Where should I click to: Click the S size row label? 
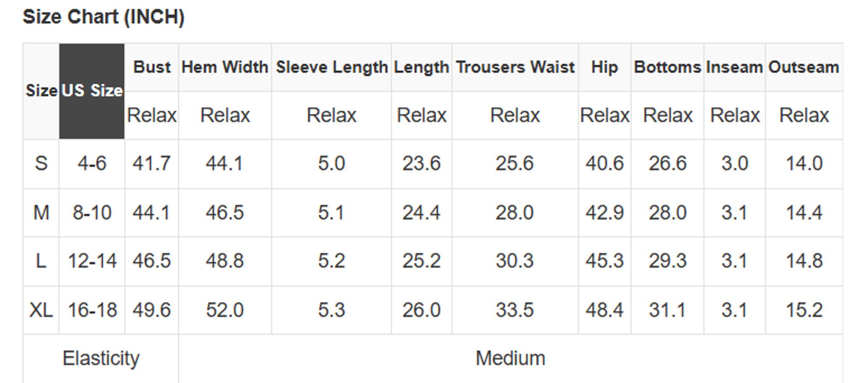[41, 164]
